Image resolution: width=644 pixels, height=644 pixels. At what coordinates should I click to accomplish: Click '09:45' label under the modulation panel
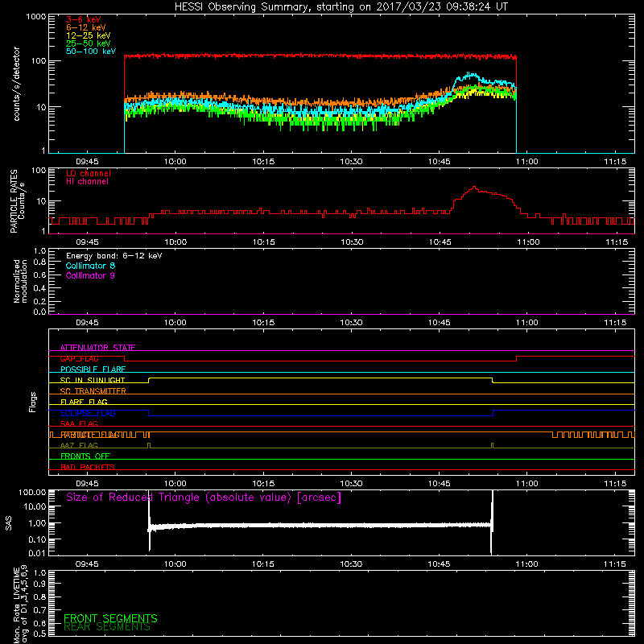(87, 323)
